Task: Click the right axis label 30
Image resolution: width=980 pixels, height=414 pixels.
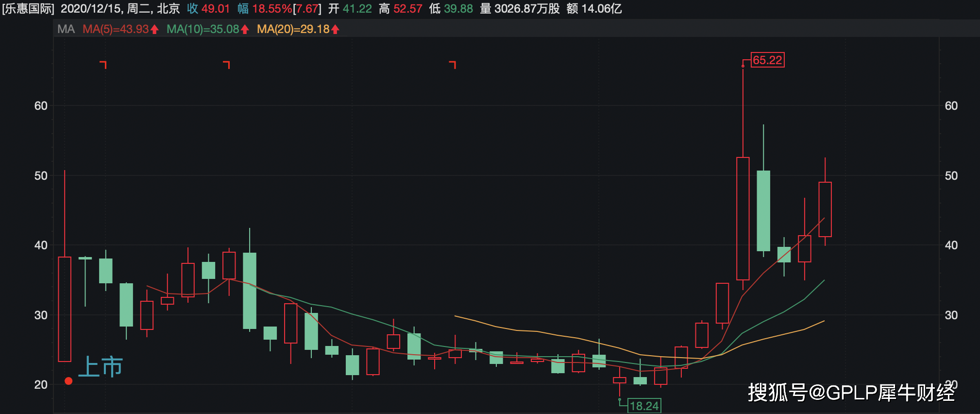Action: point(951,315)
